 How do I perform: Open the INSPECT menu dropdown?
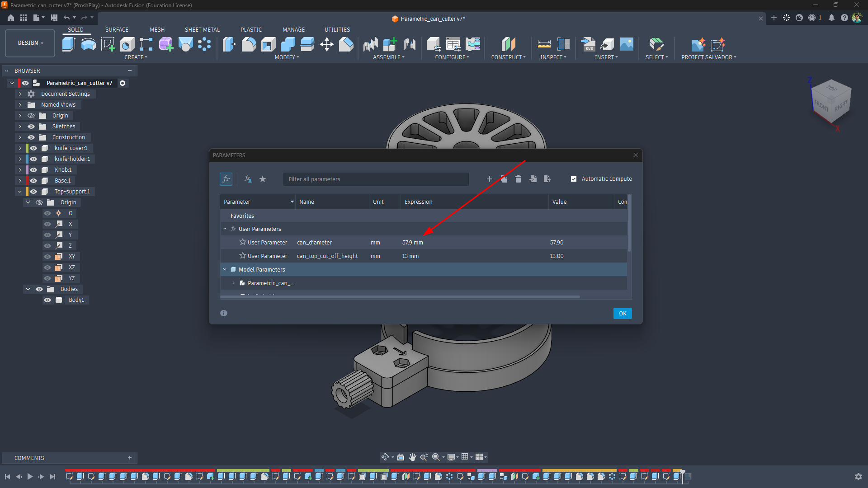tap(553, 57)
